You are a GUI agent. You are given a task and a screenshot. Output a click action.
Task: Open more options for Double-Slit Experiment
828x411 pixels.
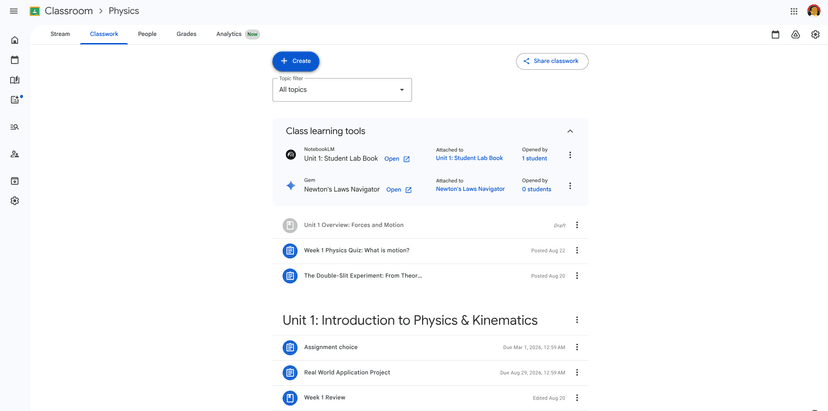577,276
